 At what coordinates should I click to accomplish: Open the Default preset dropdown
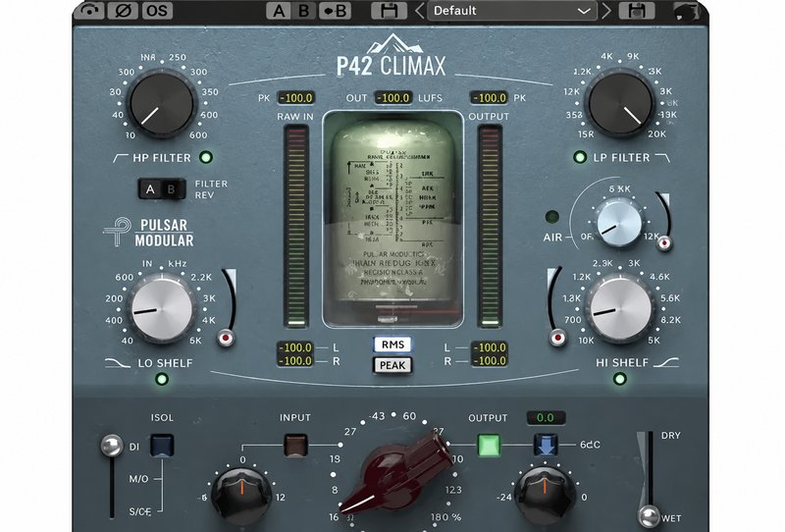(x=512, y=11)
